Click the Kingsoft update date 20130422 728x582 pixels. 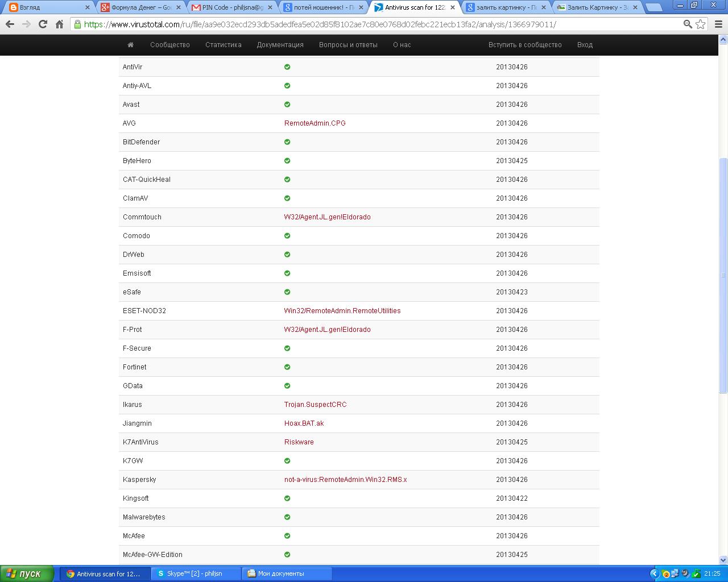click(x=512, y=498)
